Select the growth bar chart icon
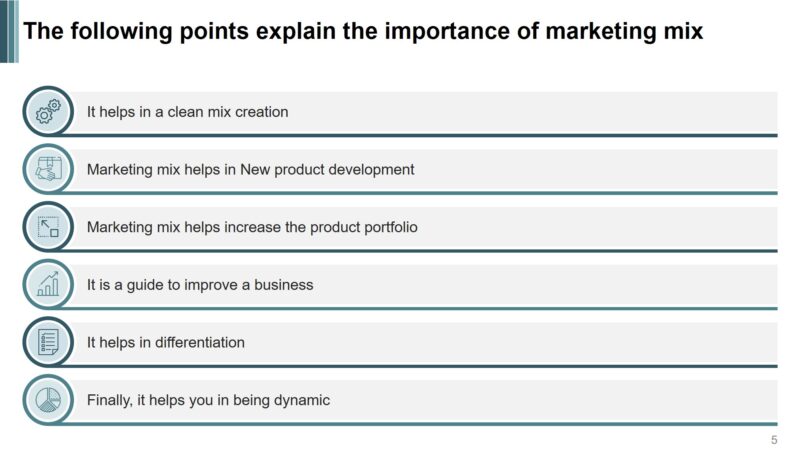 48,285
